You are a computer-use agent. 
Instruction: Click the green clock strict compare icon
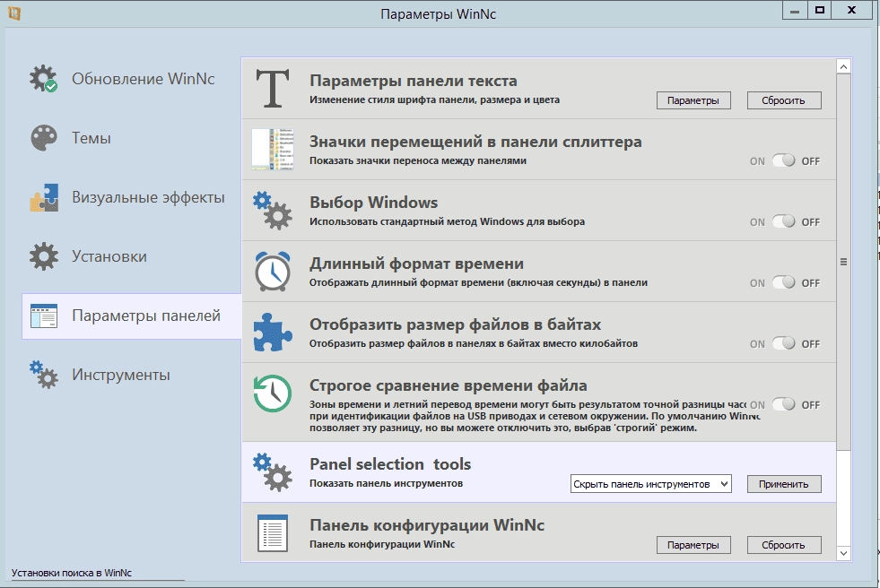tap(273, 393)
